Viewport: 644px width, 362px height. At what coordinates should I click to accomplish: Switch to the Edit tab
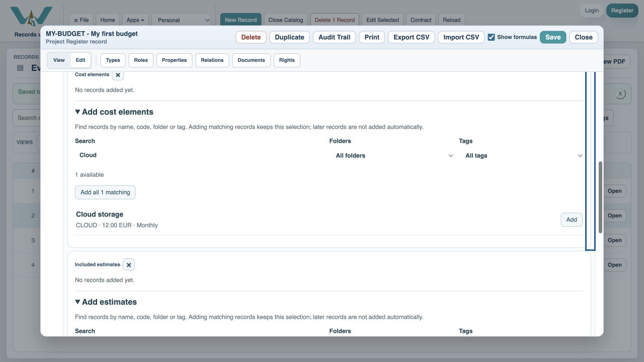(80, 60)
